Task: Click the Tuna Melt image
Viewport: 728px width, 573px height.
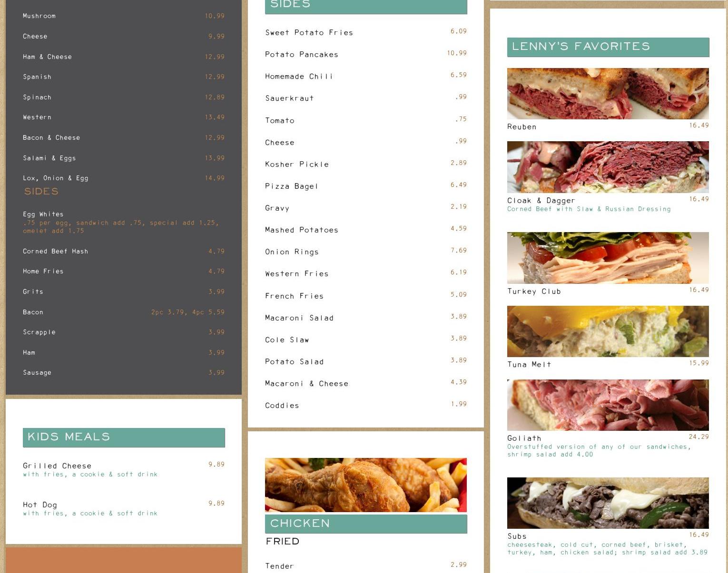Action: tap(608, 331)
